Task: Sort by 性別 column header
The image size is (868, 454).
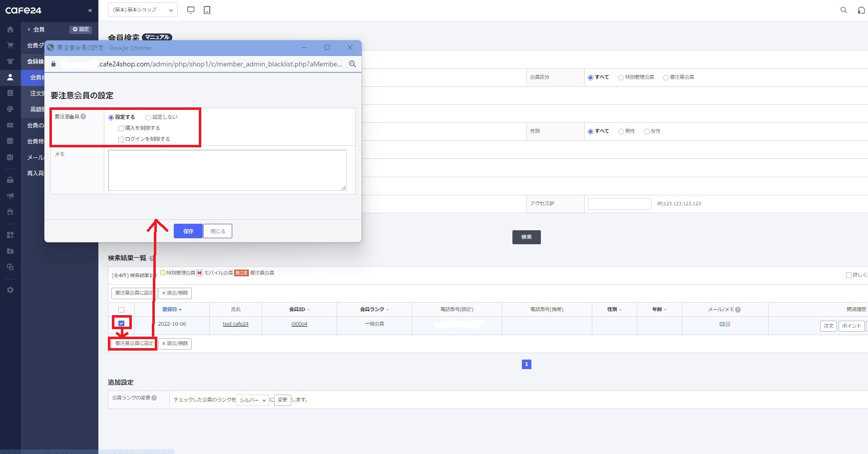Action: click(614, 309)
